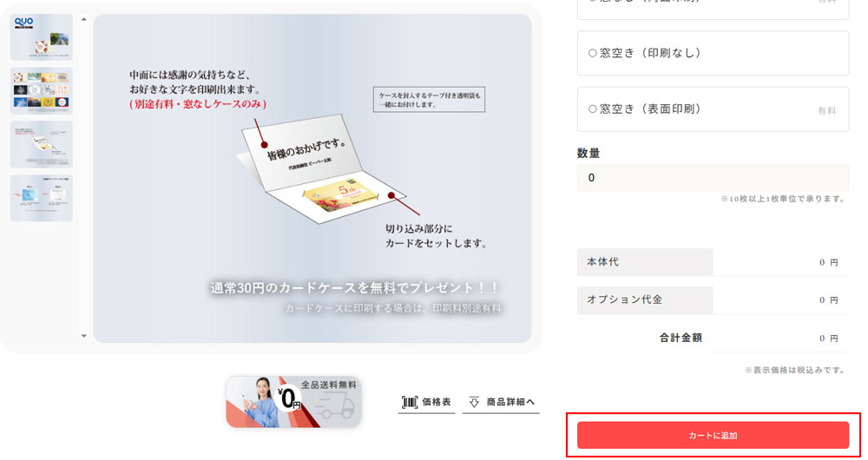Show the QUO card thumbnail image
The image size is (868, 460).
pyautogui.click(x=42, y=37)
